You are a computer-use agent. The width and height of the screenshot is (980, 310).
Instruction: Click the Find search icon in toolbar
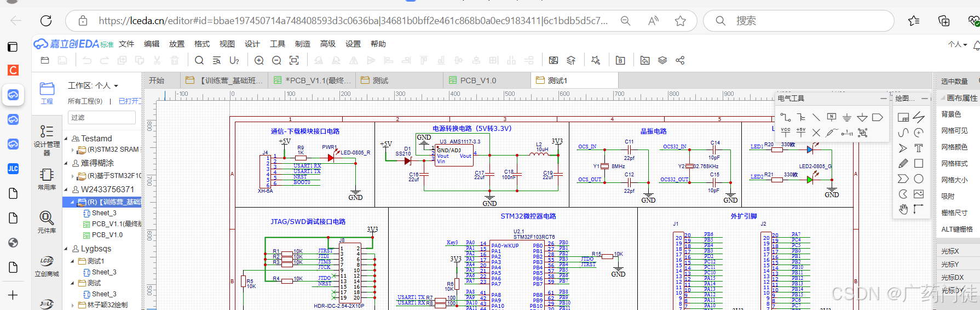coord(199,60)
